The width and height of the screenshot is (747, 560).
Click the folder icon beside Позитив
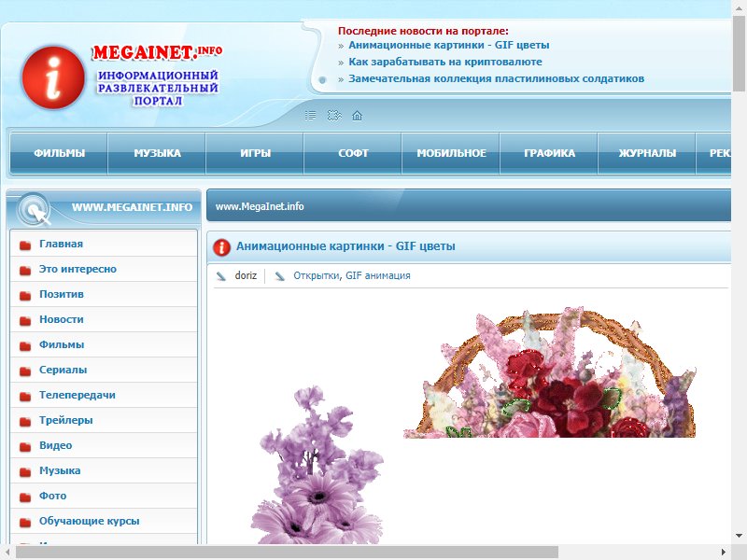point(25,296)
